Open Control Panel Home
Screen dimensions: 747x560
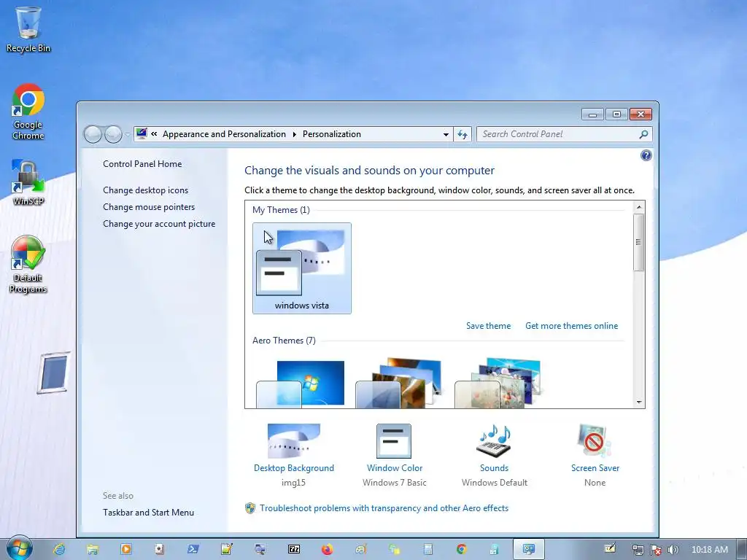142,164
